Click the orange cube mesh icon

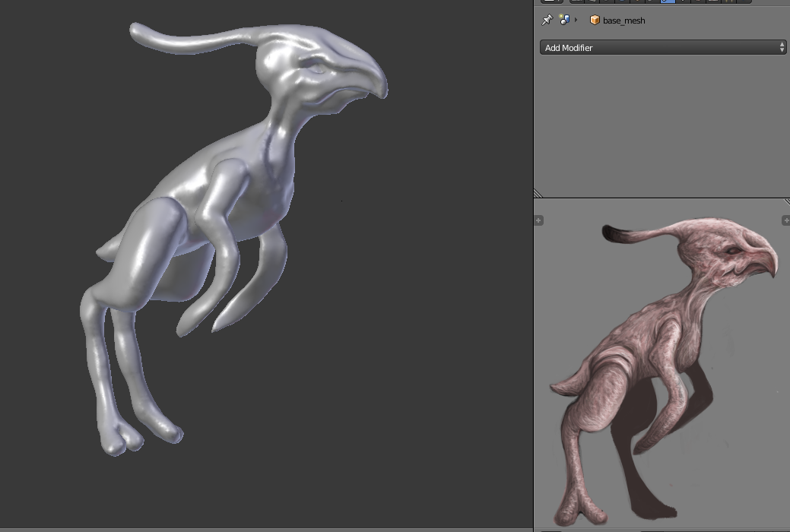pos(595,21)
